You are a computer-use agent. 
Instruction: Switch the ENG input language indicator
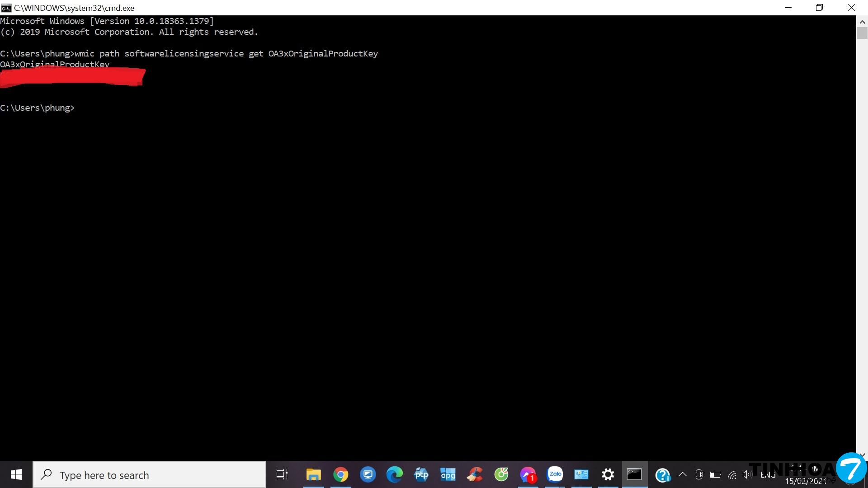pos(768,474)
